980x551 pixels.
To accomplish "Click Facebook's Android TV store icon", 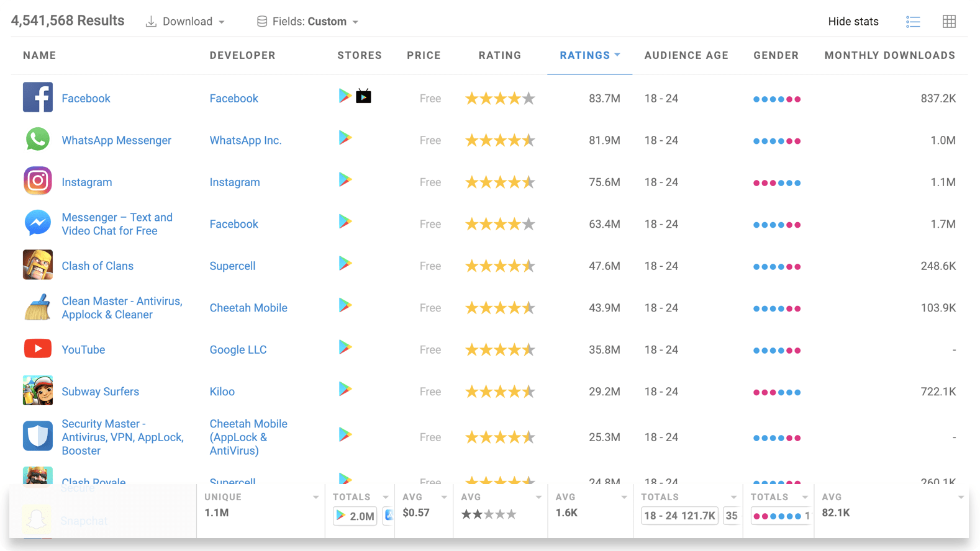I will click(363, 96).
